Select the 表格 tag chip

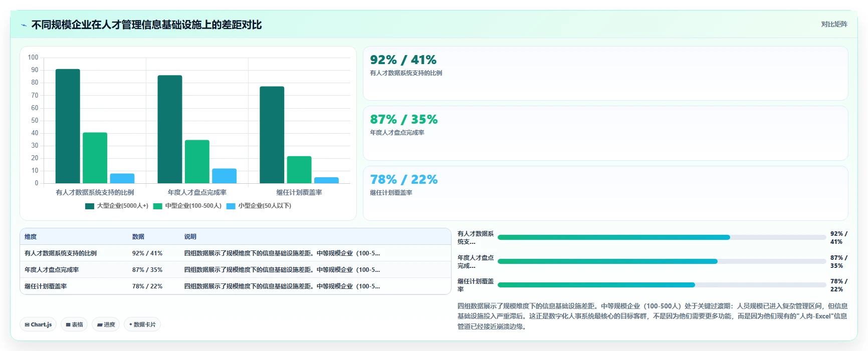click(x=74, y=324)
